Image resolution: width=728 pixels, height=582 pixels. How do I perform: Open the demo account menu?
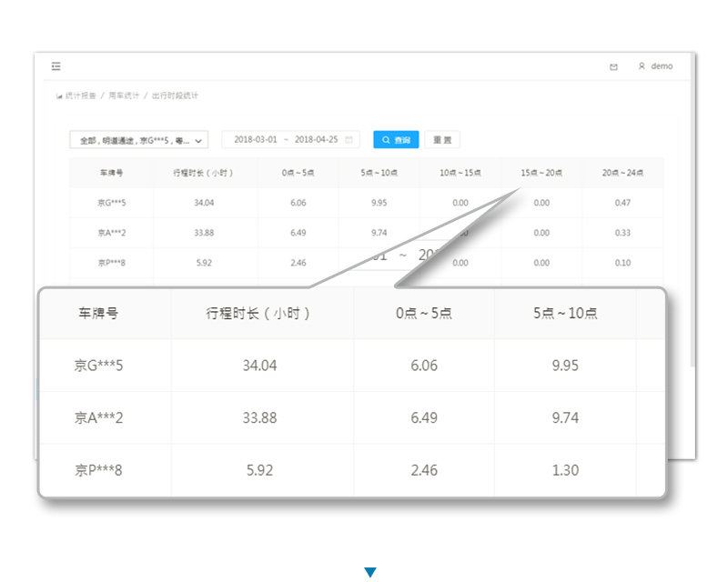pos(662,66)
